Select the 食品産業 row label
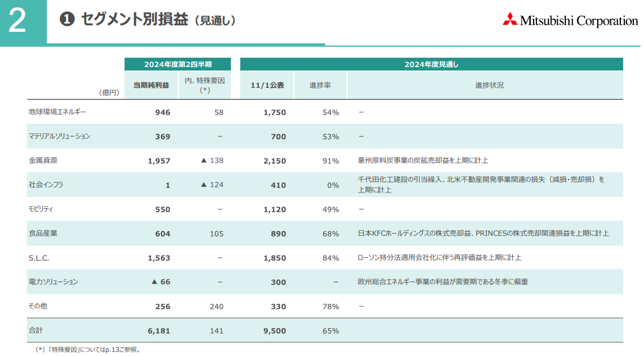 (43, 233)
